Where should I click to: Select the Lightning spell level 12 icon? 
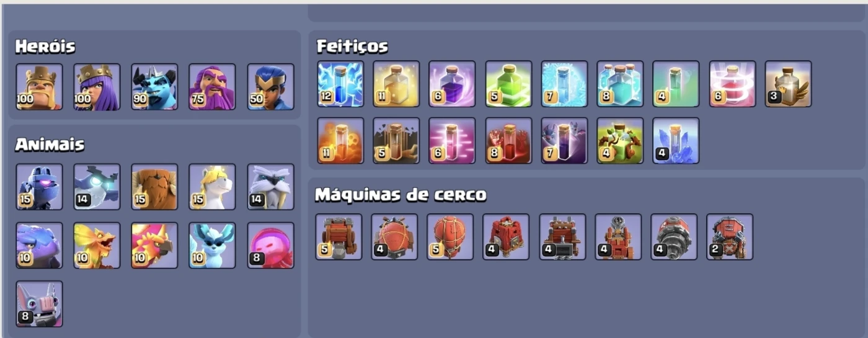340,84
